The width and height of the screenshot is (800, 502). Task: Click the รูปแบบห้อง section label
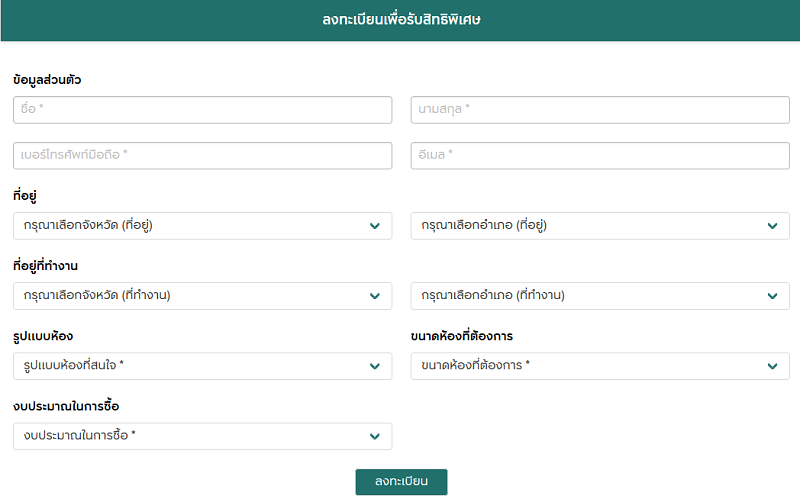coord(43,336)
